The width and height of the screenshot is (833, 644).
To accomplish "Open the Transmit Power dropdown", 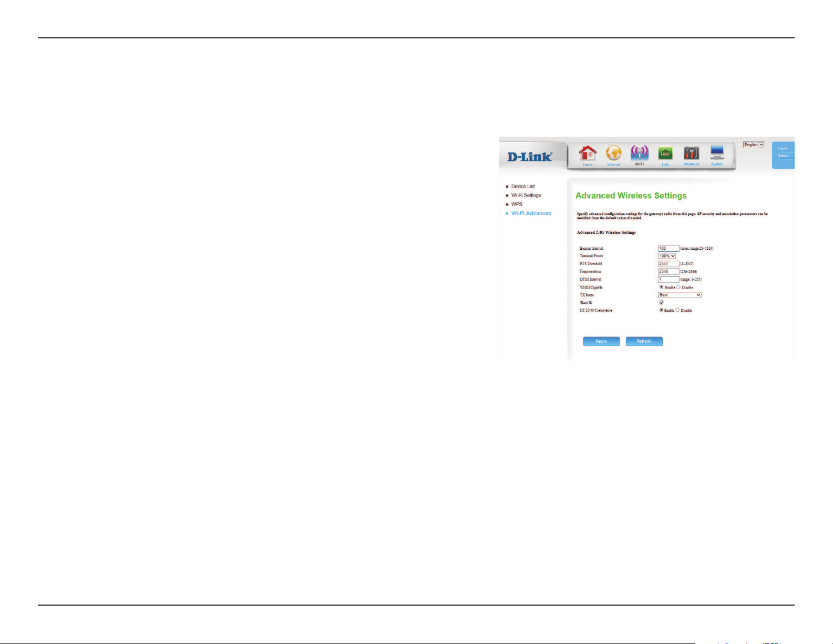I will [667, 256].
